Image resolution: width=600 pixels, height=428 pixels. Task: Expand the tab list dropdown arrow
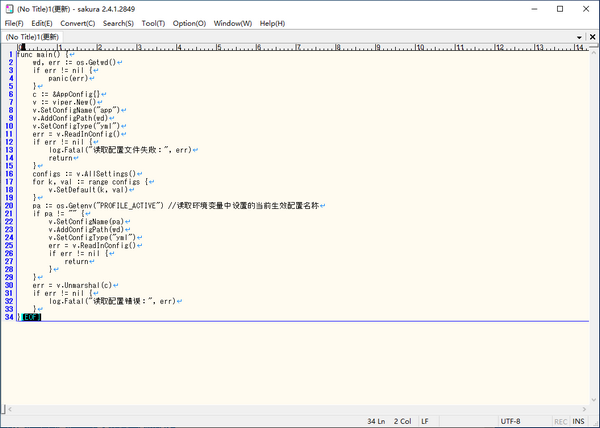(x=580, y=37)
